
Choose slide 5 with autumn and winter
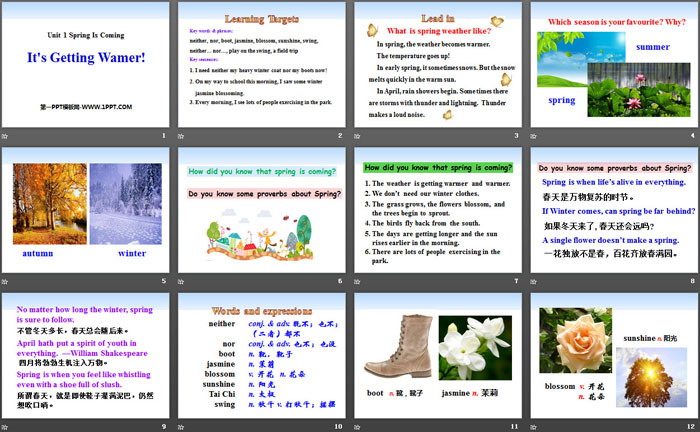pyautogui.click(x=85, y=210)
